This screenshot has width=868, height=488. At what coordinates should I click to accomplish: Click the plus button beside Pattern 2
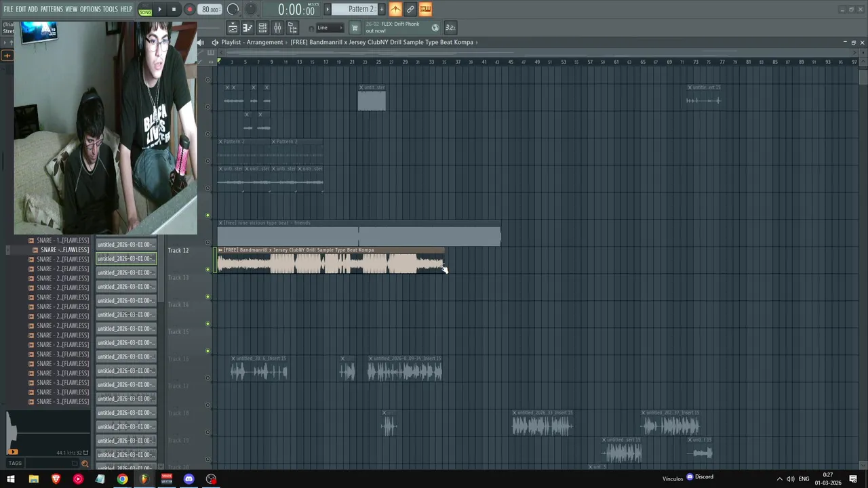point(381,9)
